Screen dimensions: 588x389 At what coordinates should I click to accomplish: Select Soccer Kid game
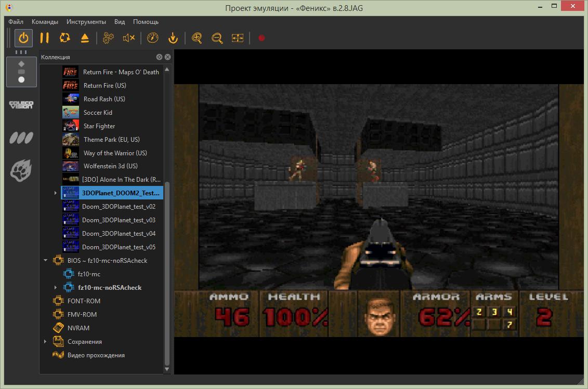click(98, 112)
